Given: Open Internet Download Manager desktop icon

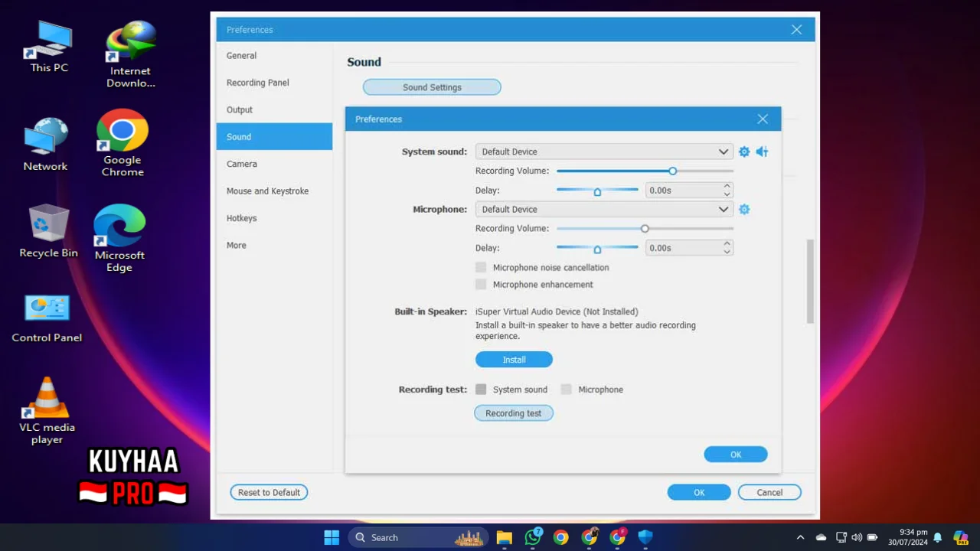Looking at the screenshot, I should [x=130, y=54].
